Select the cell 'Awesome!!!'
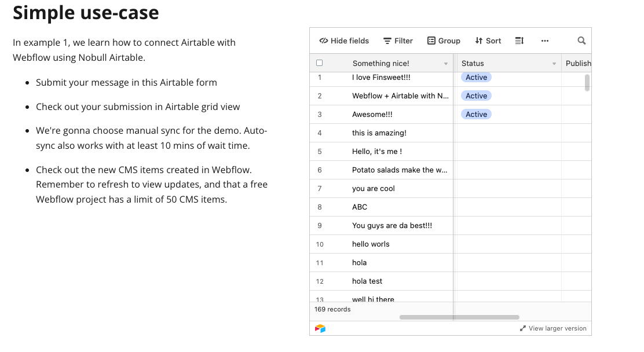Image resolution: width=644 pixels, height=352 pixels. tap(400, 114)
